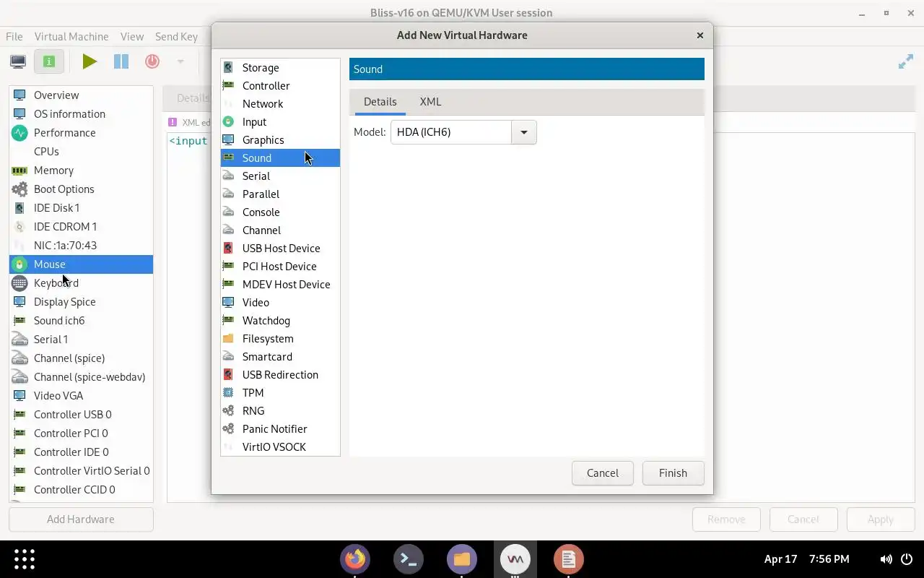Select Overview in main window sidebar
The width and height of the screenshot is (924, 578).
pos(81,95)
